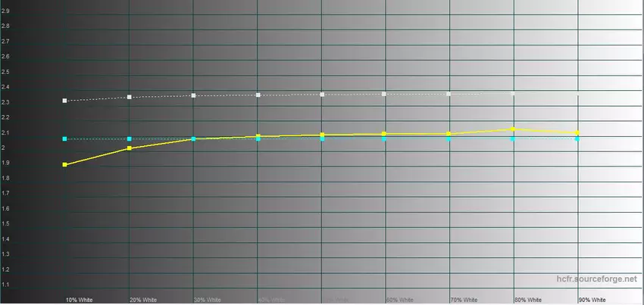Click the 2.9 value on the vertical axis
The height and width of the screenshot is (305, 644).
pos(6,11)
